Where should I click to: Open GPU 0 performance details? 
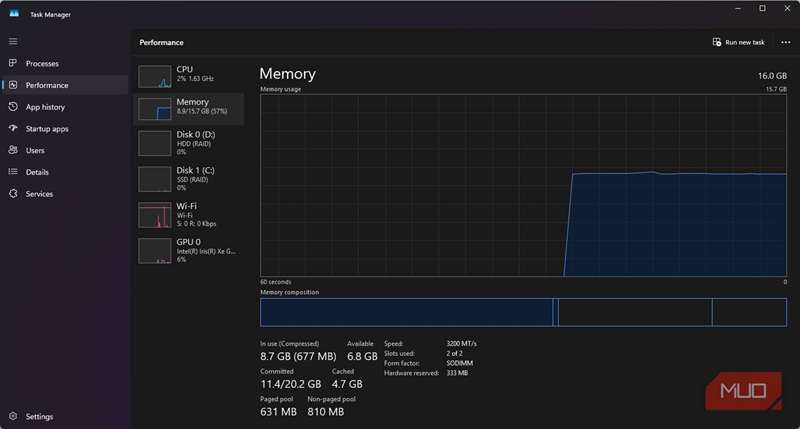pos(188,250)
